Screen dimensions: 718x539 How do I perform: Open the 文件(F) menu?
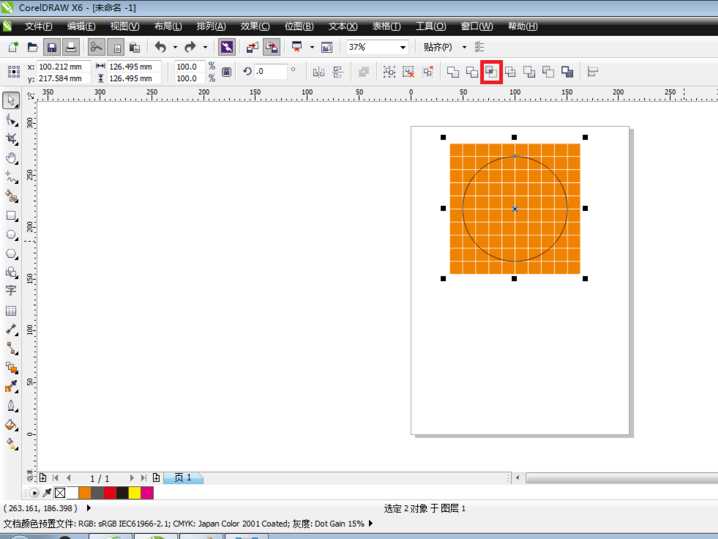38,26
